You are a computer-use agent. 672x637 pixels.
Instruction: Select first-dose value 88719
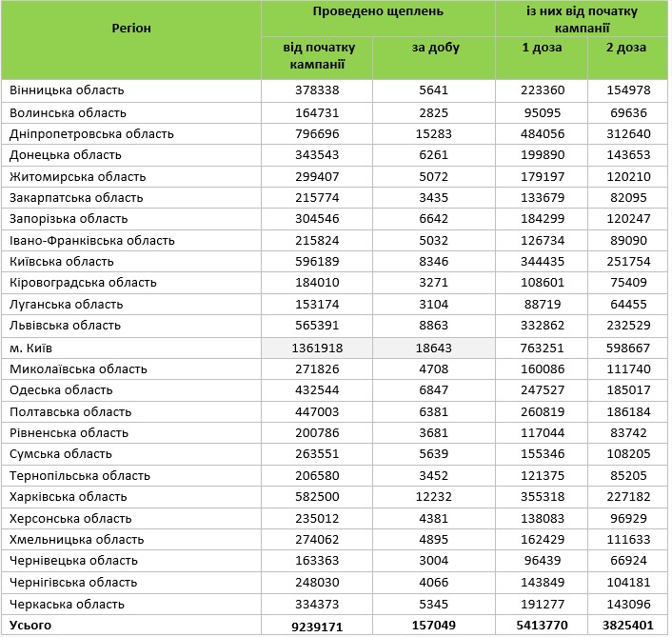pyautogui.click(x=543, y=305)
